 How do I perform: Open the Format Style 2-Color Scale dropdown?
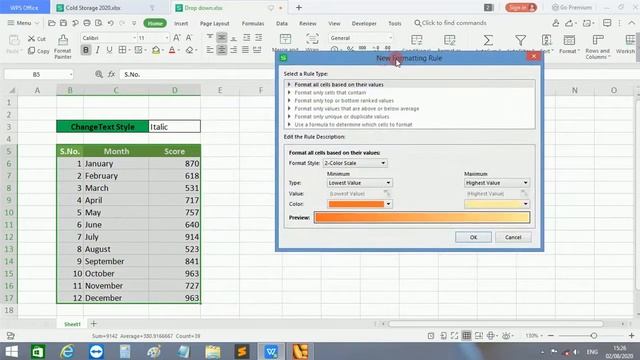click(x=355, y=163)
